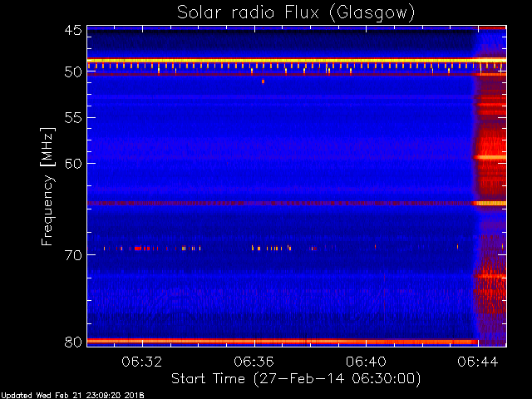Click the 06:40 time axis label
Viewport: 532px width, 399px height.
366,362
